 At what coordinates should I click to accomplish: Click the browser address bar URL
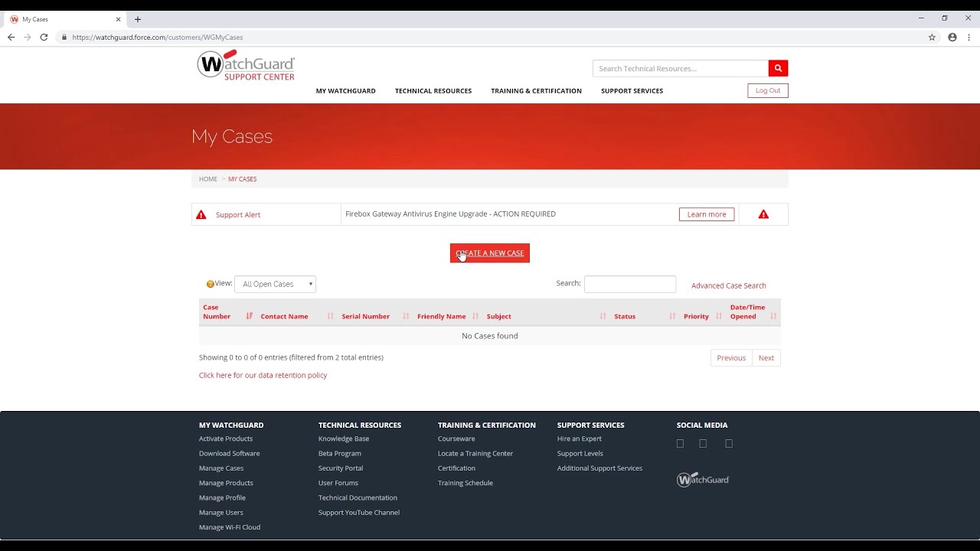(x=158, y=37)
